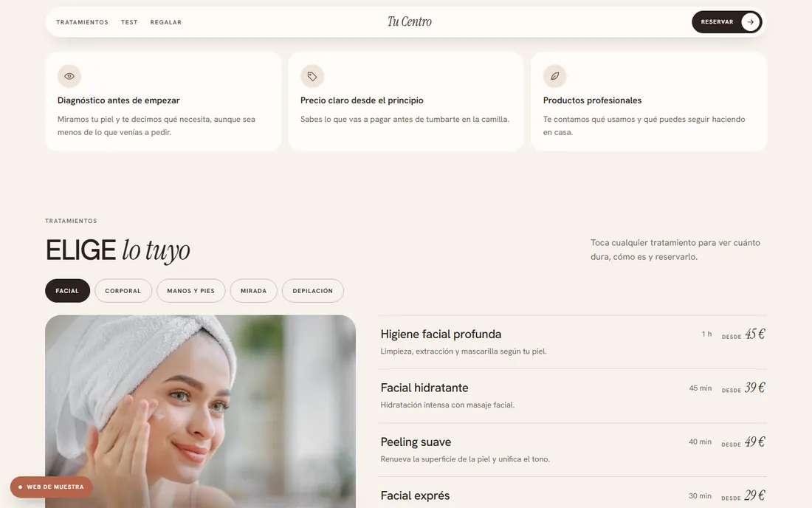Click the 45 € price
The width and height of the screenshot is (812, 508).
click(x=755, y=334)
